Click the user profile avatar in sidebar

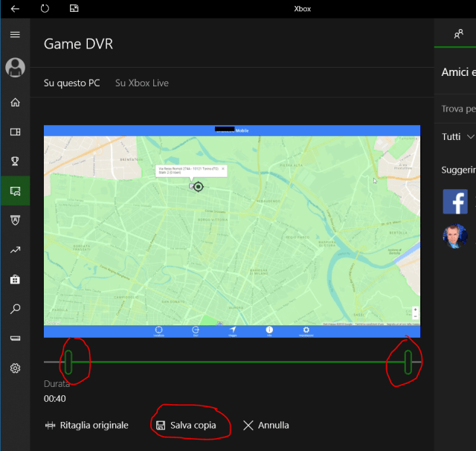[15, 68]
